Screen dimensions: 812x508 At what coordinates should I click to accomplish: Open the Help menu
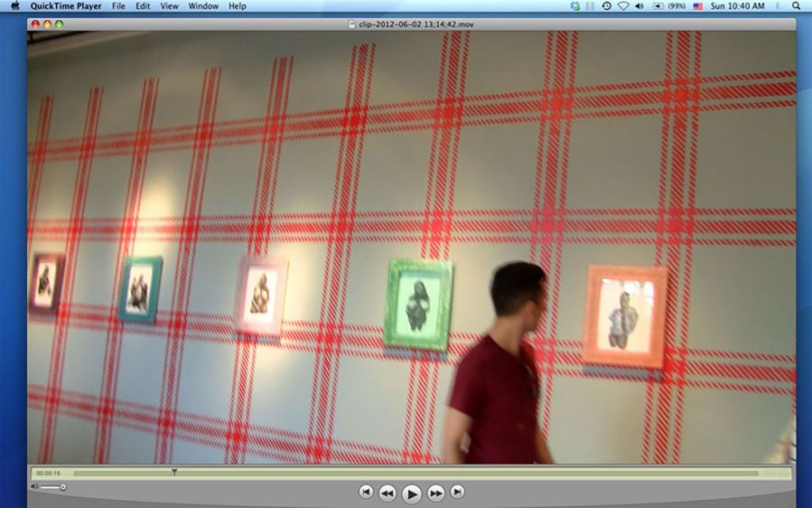click(x=237, y=6)
